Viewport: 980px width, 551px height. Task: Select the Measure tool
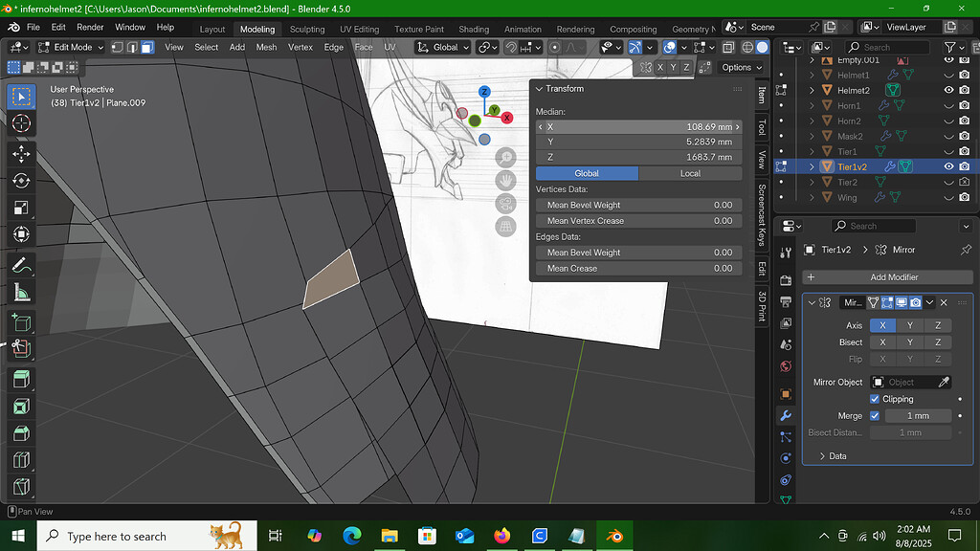[21, 293]
